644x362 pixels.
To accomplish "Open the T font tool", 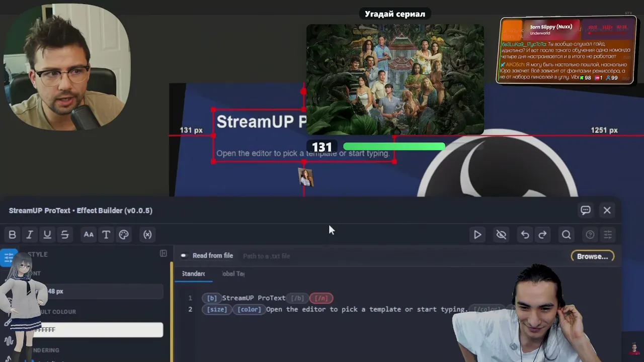I will pyautogui.click(x=106, y=234).
